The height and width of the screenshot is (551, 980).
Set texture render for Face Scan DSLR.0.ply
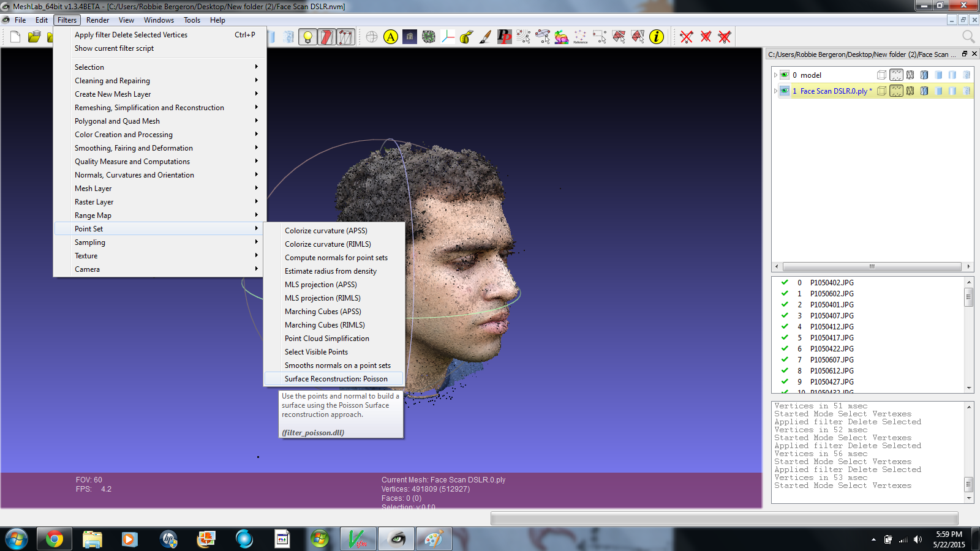coord(967,91)
